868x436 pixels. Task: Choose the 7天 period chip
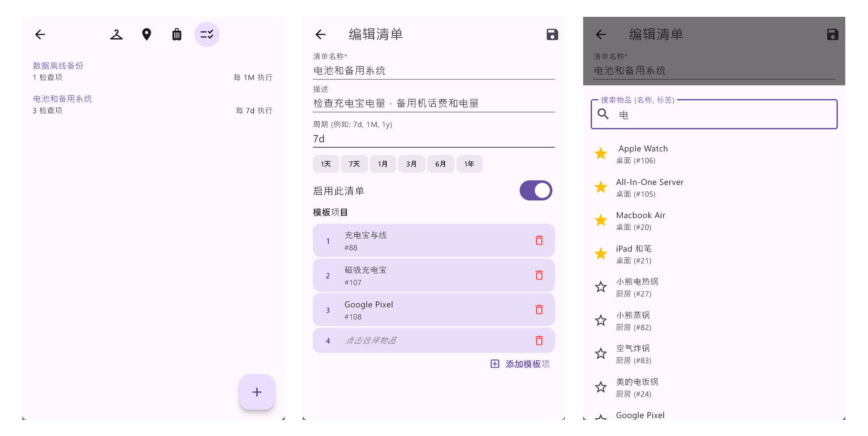point(354,164)
